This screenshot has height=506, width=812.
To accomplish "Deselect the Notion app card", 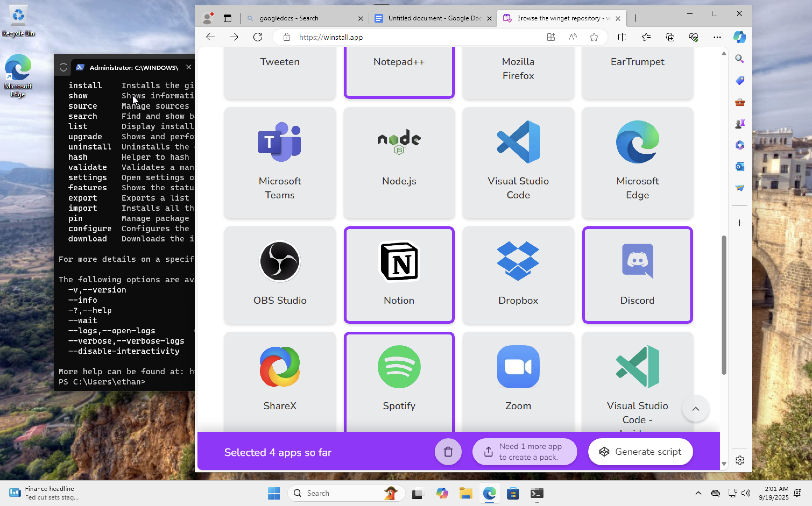I will pyautogui.click(x=399, y=275).
